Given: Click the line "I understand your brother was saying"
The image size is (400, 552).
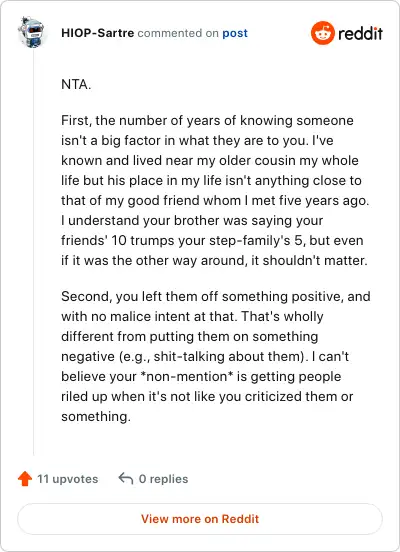Looking at the screenshot, I should click(x=192, y=220).
